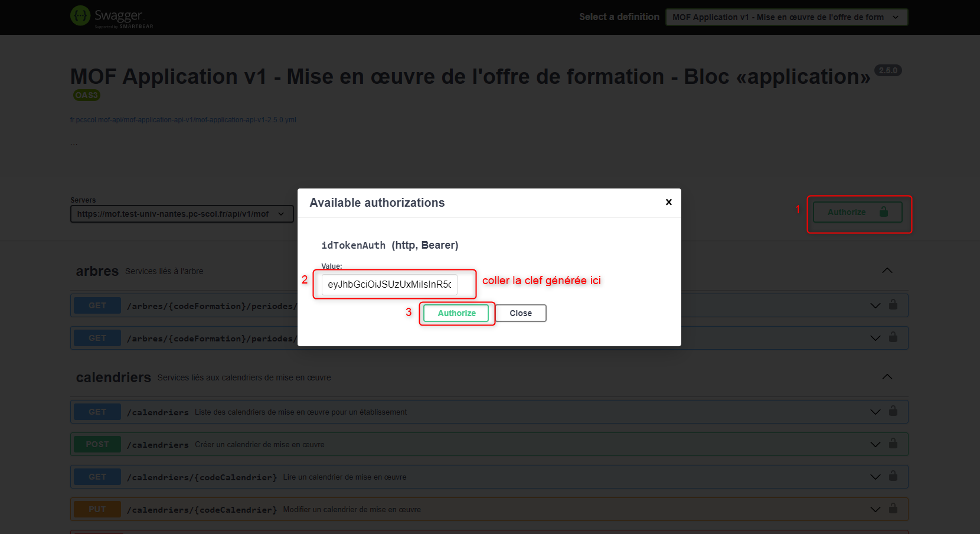This screenshot has height=534, width=980.
Task: Click lock icon on GET /calendriers list row
Action: [893, 411]
